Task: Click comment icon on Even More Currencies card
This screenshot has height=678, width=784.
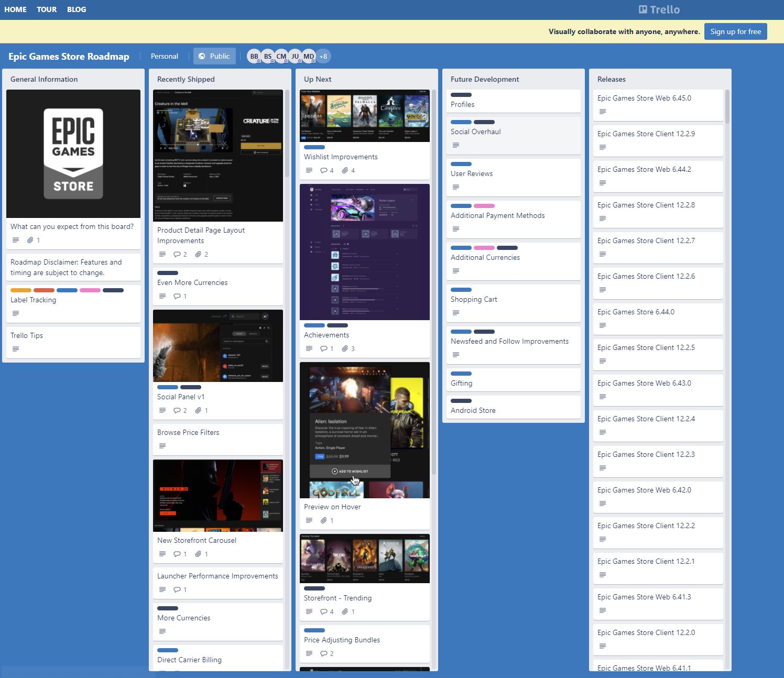Action: pyautogui.click(x=177, y=296)
